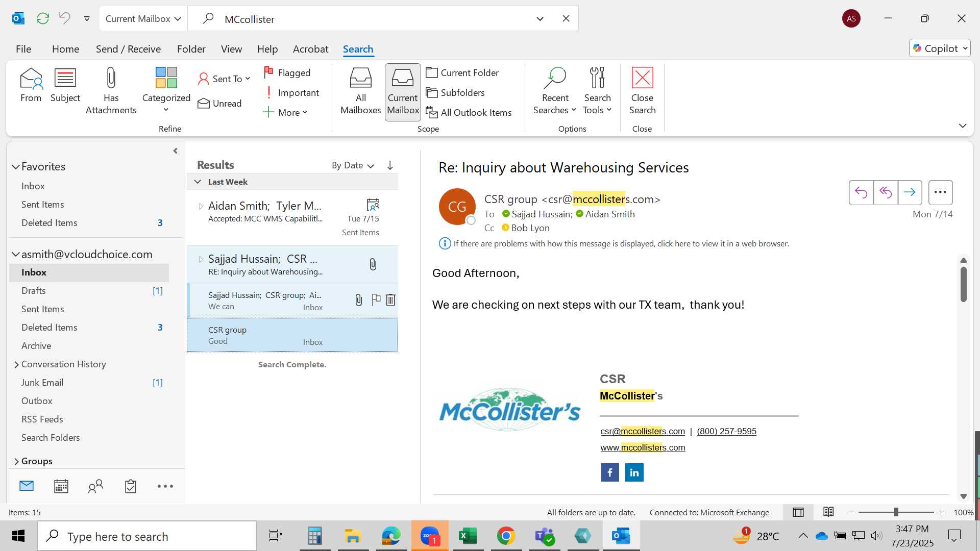Toggle flag on Sajjad Hussain 'We can' message
Viewport: 980px width, 551px height.
376,300
